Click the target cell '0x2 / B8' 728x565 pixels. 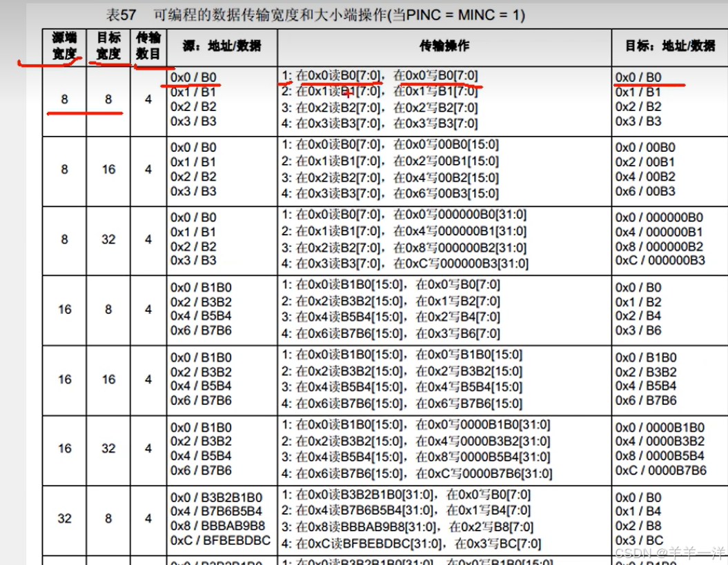point(638,526)
